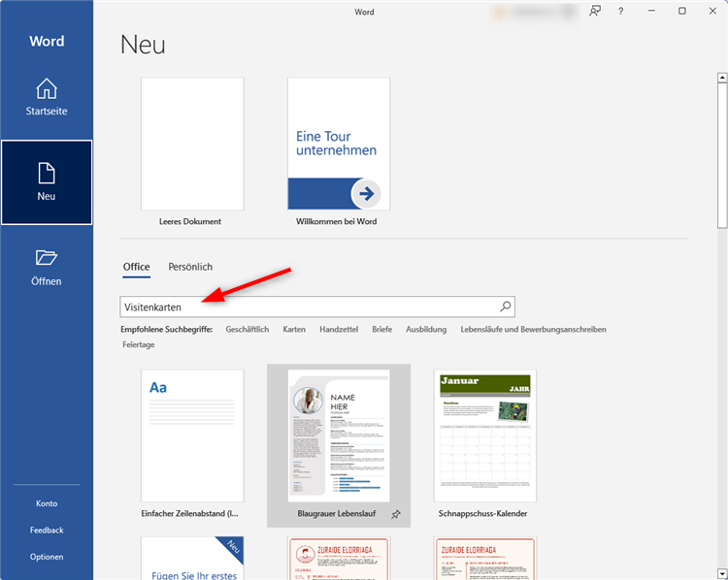This screenshot has height=580, width=728.
Task: Close the Word window
Action: pos(712,11)
